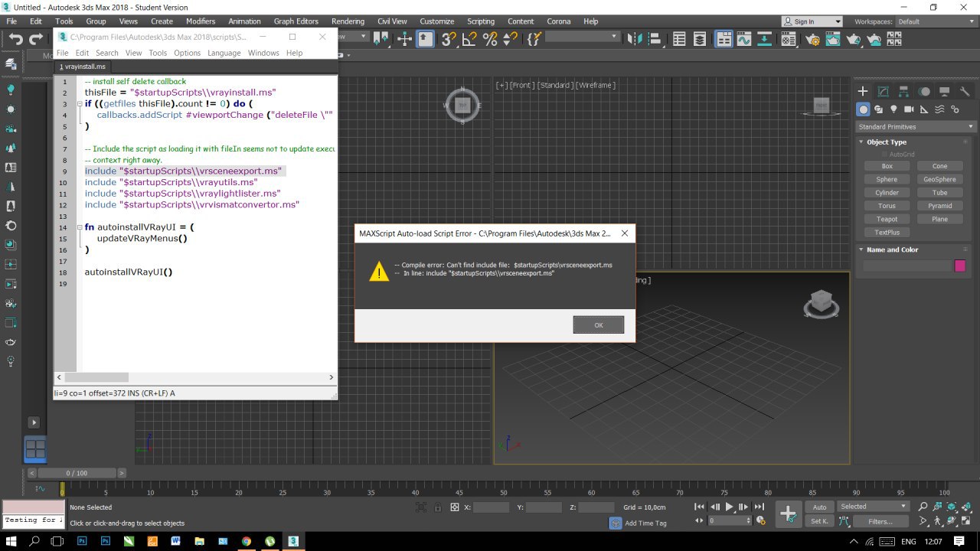Click the Mirror tool icon
The width and height of the screenshot is (980, 551).
coord(635,38)
